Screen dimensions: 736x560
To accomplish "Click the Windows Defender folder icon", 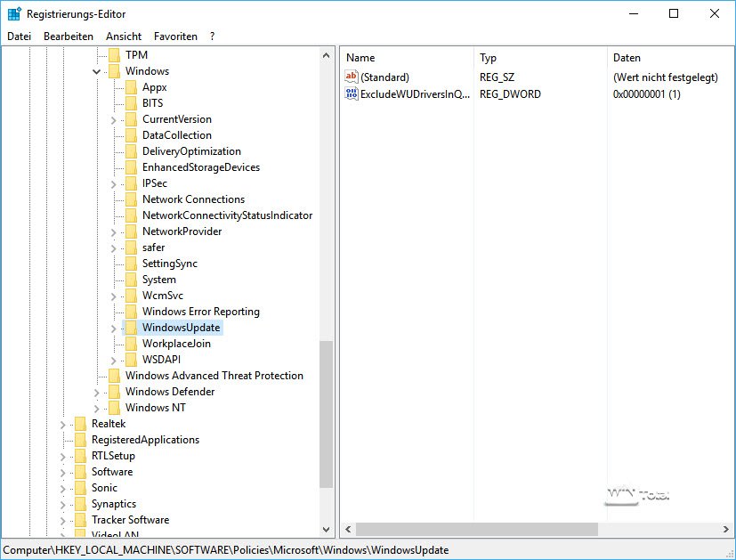I will click(114, 392).
